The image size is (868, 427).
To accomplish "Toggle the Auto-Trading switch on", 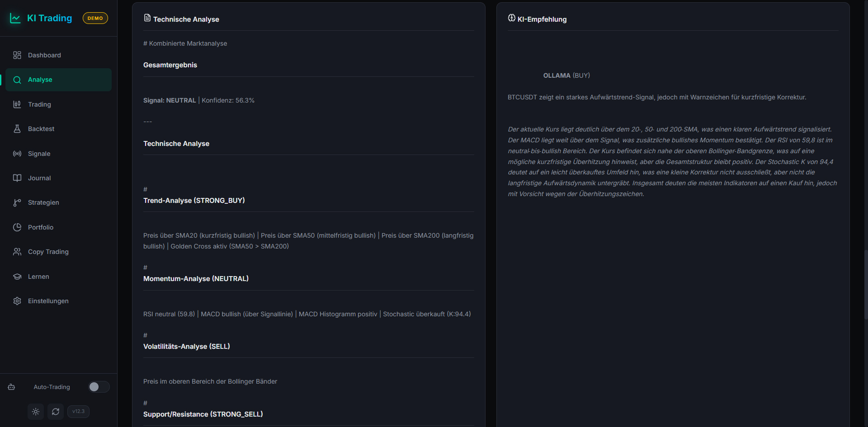I will pos(99,387).
